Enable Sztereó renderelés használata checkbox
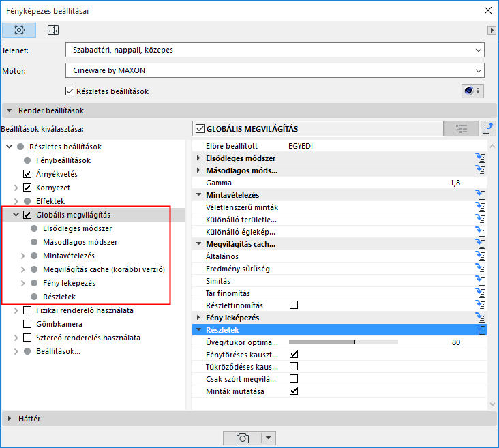Image resolution: width=499 pixels, height=448 pixels. [27, 338]
